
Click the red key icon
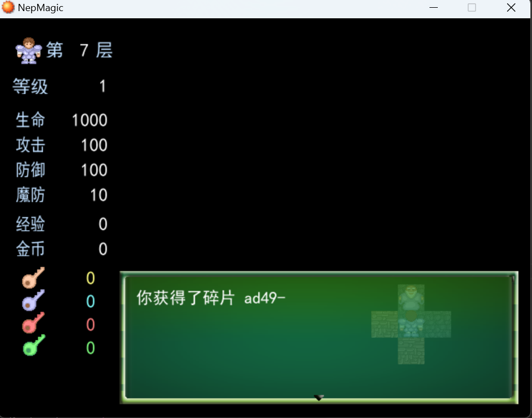tap(33, 323)
